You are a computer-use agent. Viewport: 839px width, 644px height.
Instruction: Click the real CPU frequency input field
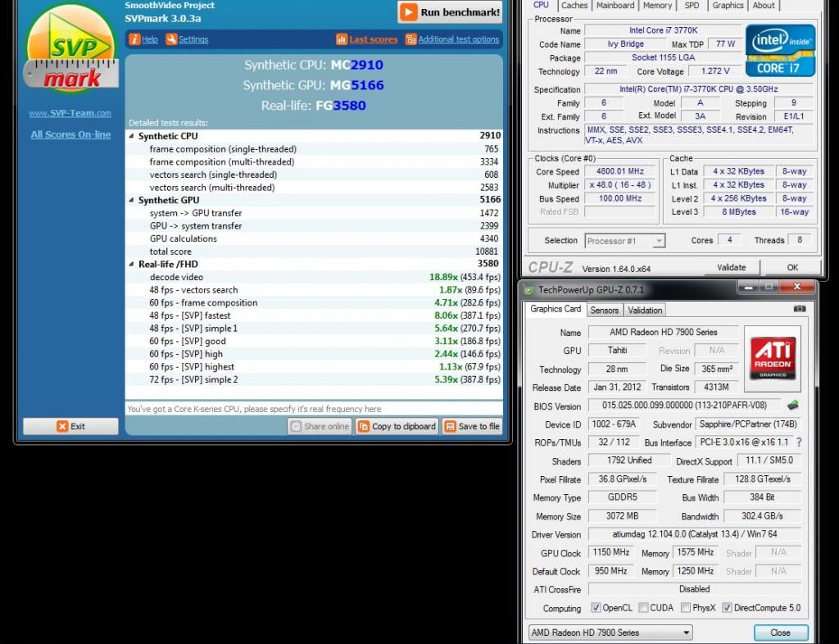(x=314, y=409)
